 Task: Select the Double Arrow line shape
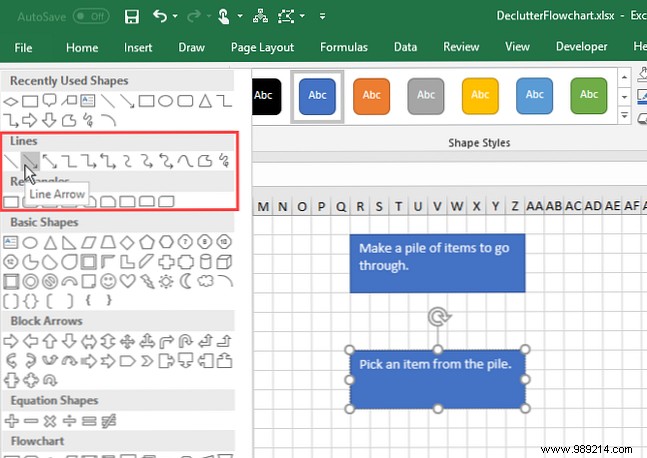(50, 161)
